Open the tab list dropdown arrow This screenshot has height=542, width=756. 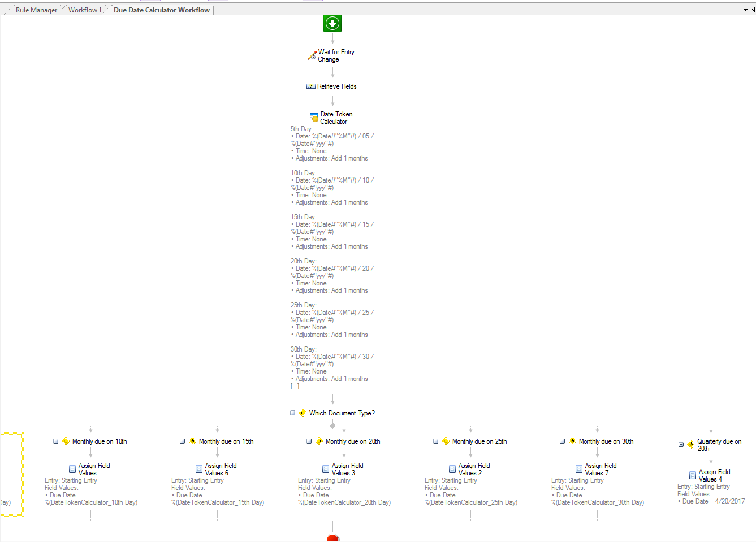click(745, 10)
